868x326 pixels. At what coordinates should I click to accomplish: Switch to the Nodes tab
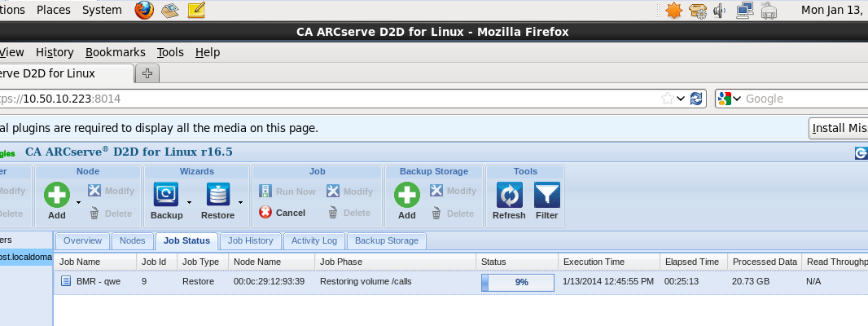132,240
